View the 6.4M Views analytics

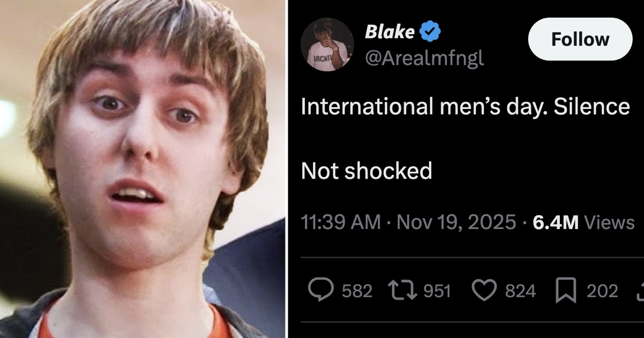584,222
